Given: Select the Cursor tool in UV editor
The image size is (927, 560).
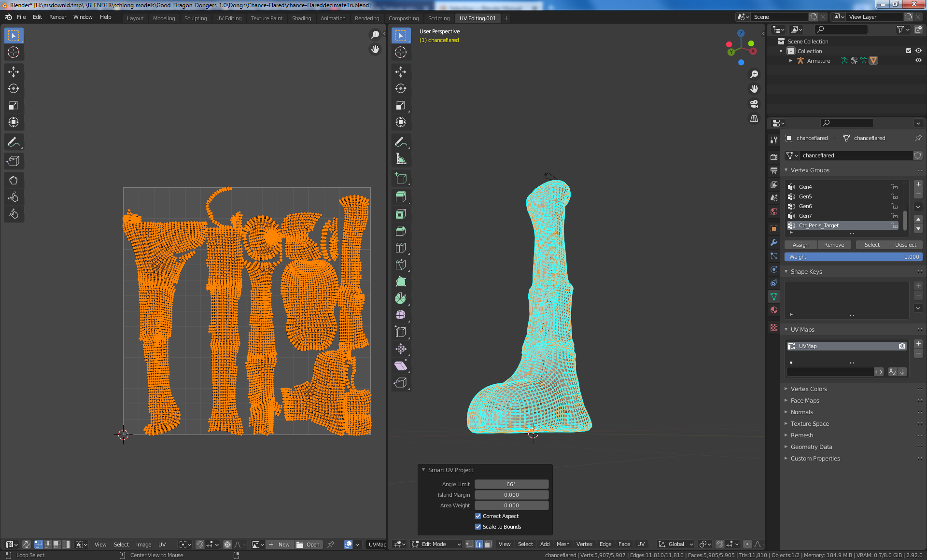Looking at the screenshot, I should [14, 52].
